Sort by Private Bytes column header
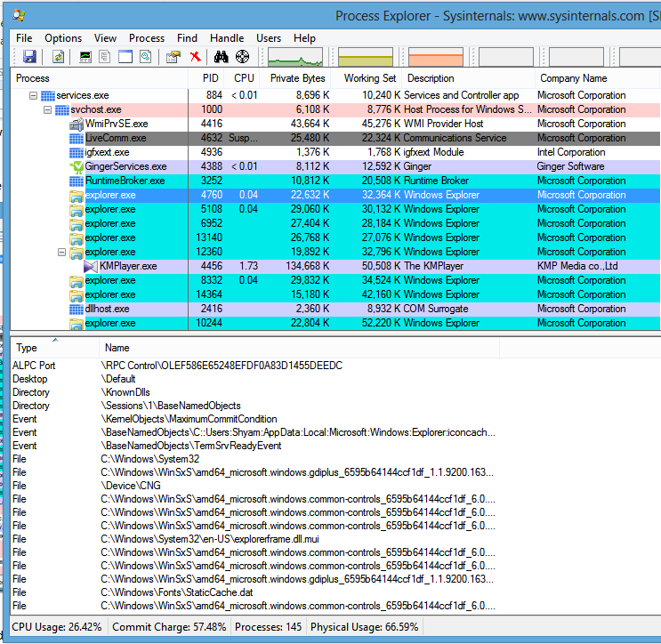 click(x=297, y=78)
